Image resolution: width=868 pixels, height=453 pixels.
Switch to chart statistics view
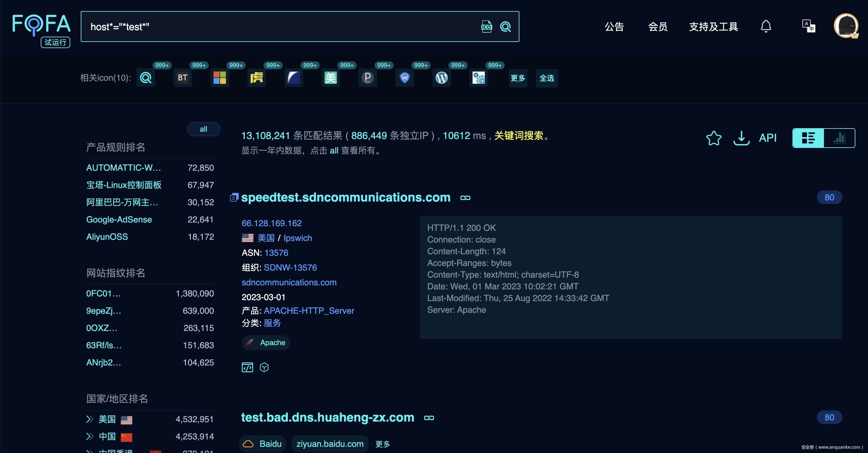839,138
